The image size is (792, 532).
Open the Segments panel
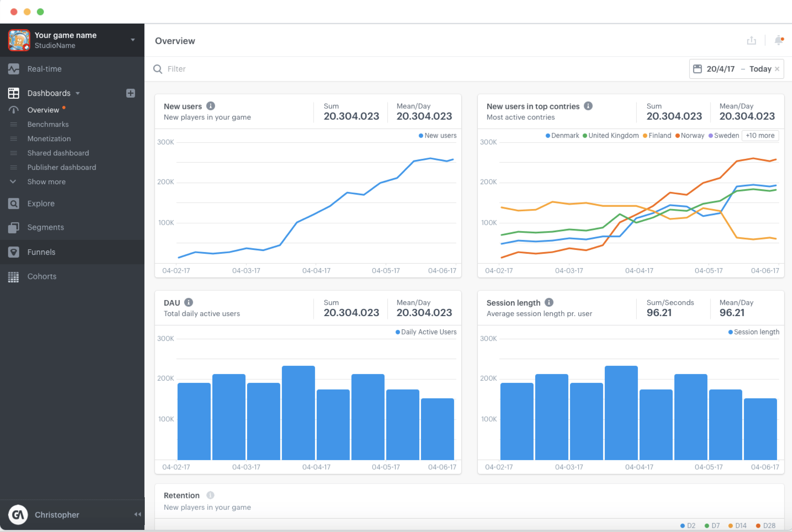click(46, 227)
